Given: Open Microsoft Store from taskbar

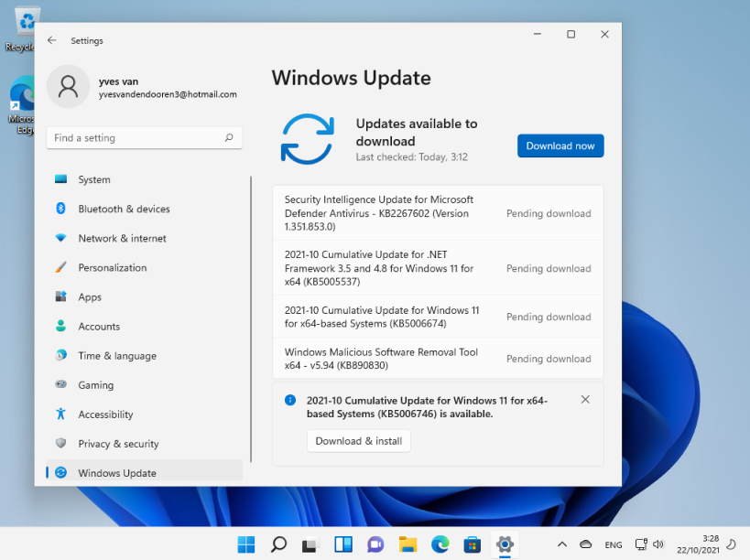Looking at the screenshot, I should 473,544.
